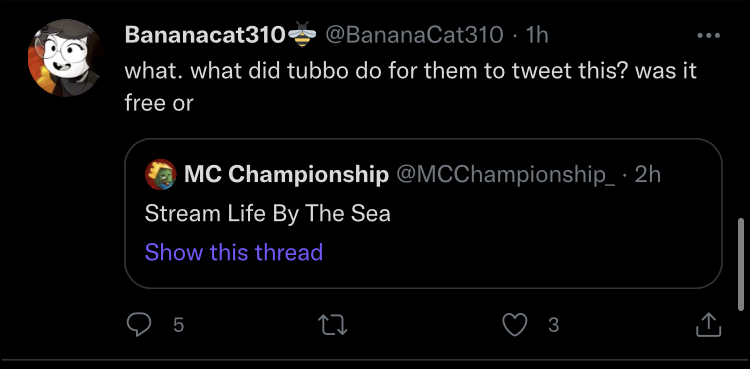
Task: Open the @MCChampionship_ handle
Action: (506, 175)
